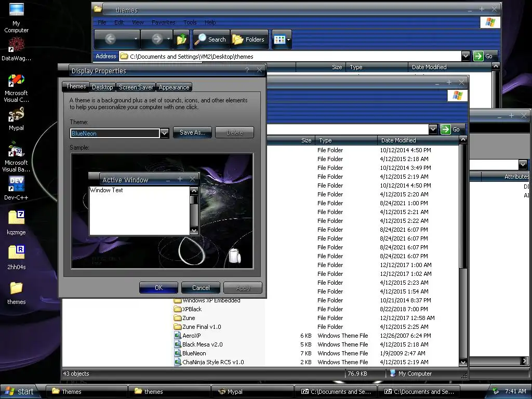The image size is (532, 399).
Task: Click sample preview scrollbar down arrow
Action: pyautogui.click(x=194, y=231)
